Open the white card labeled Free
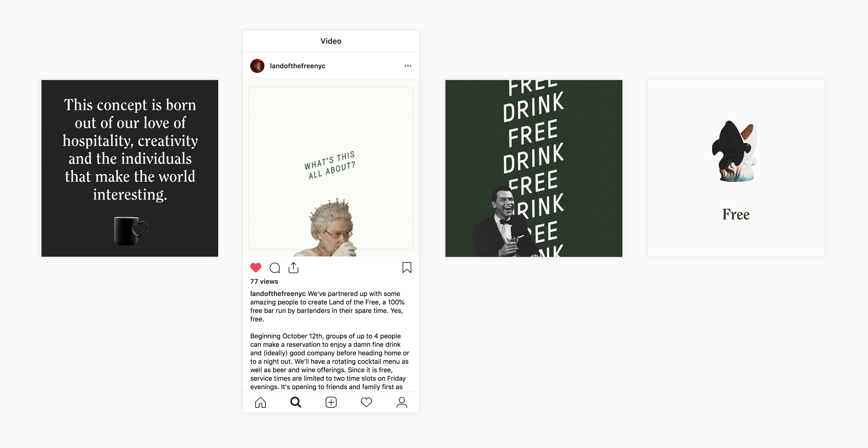Screen dimensions: 868x448 [736, 168]
